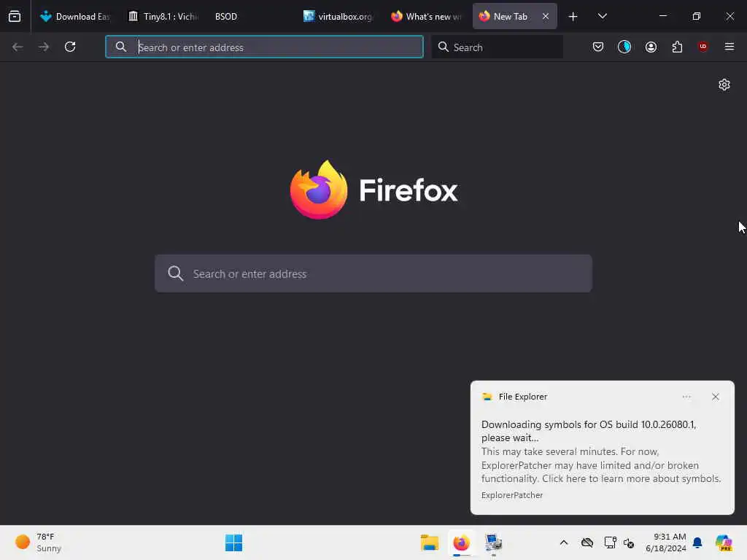Click the Firefox logo on new tab page
This screenshot has width=747, height=560.
[x=374, y=190]
